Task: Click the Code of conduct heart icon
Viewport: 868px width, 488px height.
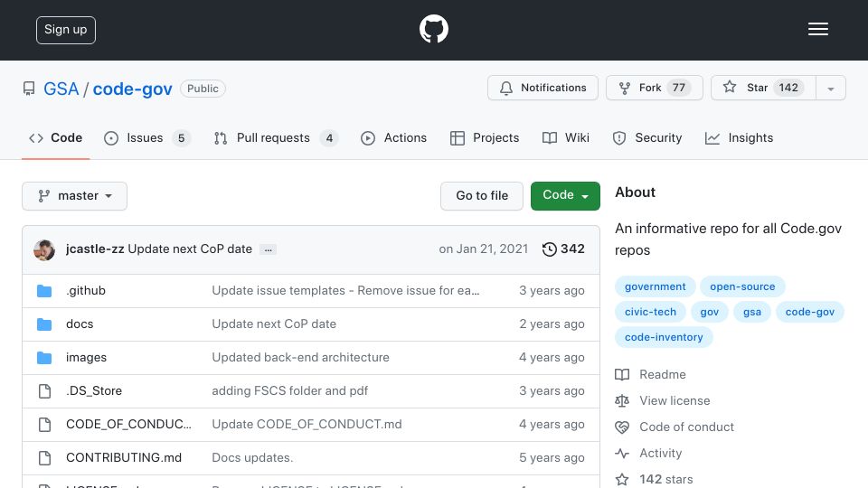Action: coord(622,427)
